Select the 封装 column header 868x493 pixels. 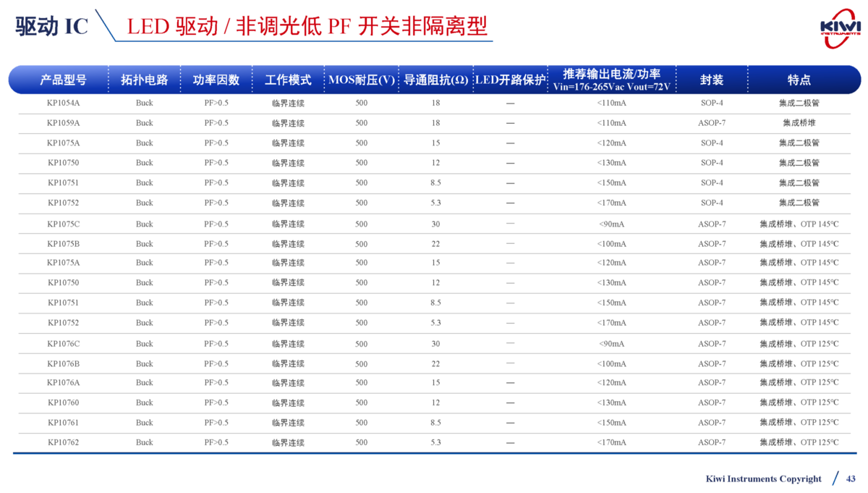711,80
